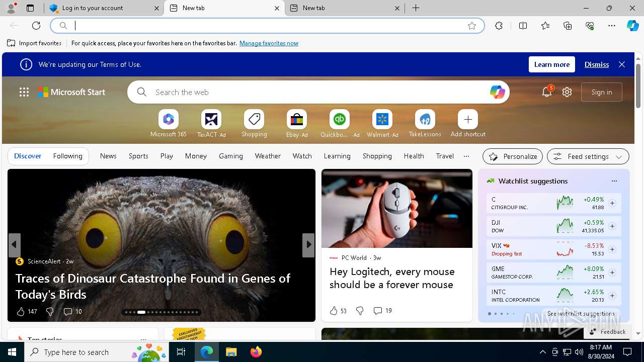This screenshot has height=362, width=644.
Task: Open the Collections icon
Action: coord(568,26)
